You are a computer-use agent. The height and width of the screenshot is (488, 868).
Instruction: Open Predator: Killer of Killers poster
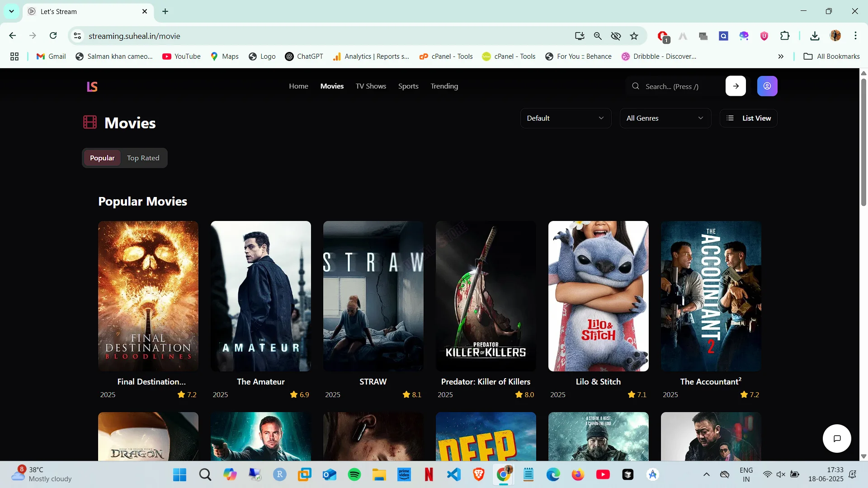point(486,296)
